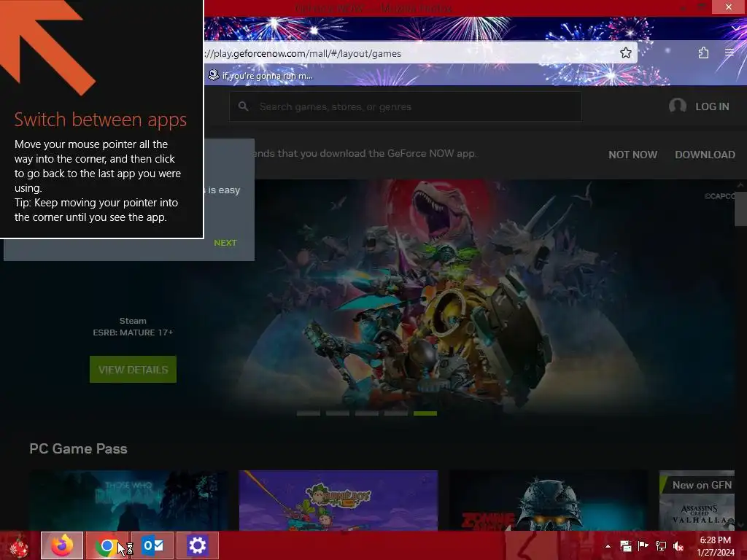The image size is (747, 560).
Task: Open the Turnip Boy game tile
Action: click(x=338, y=500)
